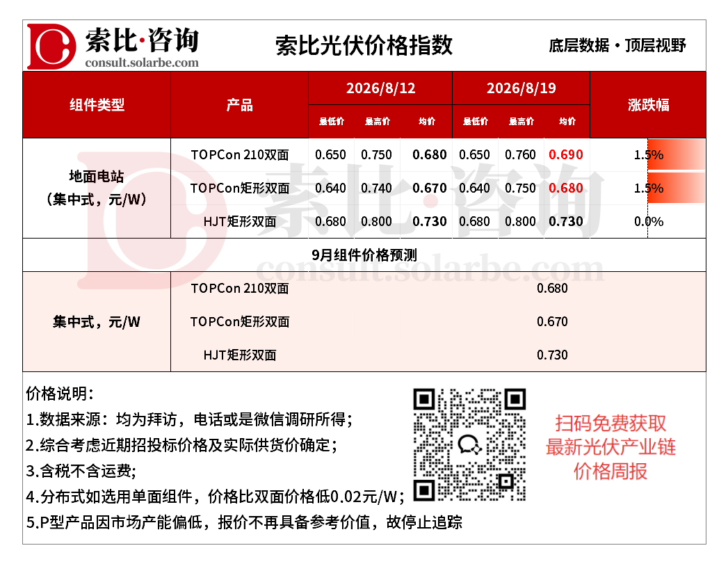Click the red Solarbe Consulting logo emblem
Viewport: 728px width, 564px height.
51,47
